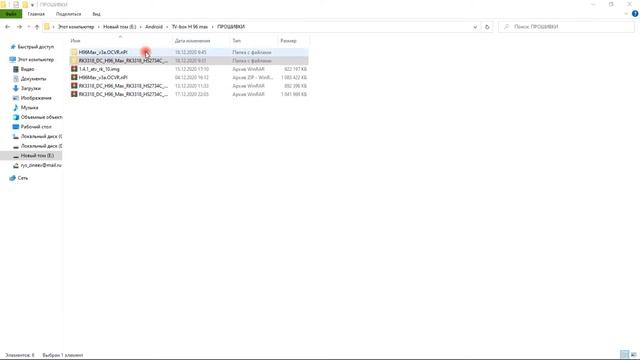Go forward with the Forward arrow
This screenshot has width=640, height=360.
tap(19, 27)
